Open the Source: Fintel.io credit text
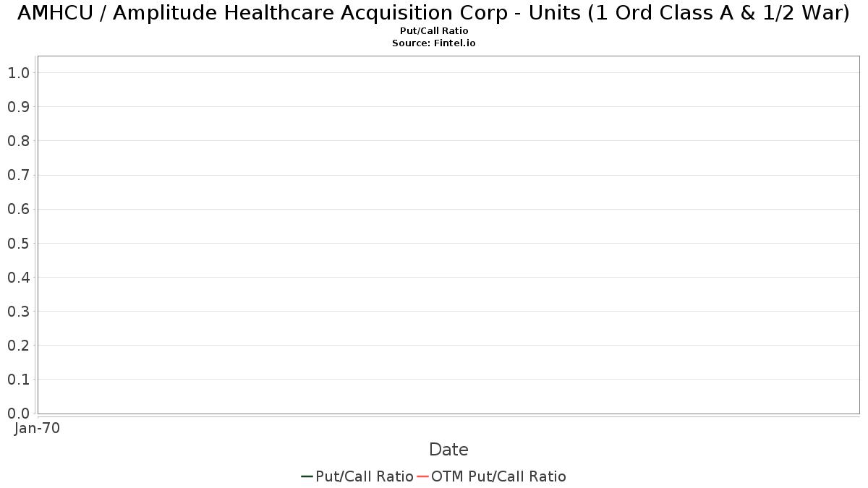 434,43
